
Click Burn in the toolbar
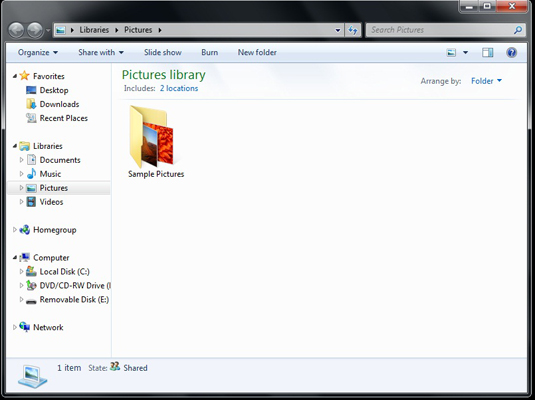209,53
